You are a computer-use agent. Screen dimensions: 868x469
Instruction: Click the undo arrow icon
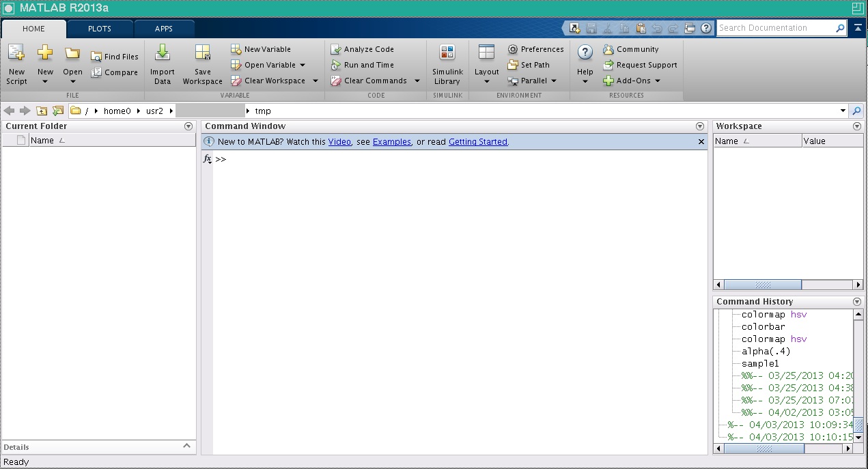point(657,28)
